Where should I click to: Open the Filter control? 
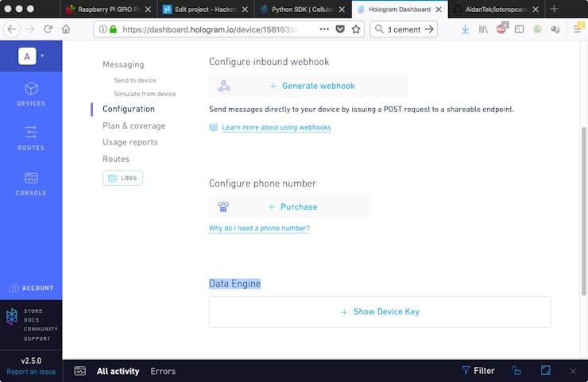pos(478,371)
